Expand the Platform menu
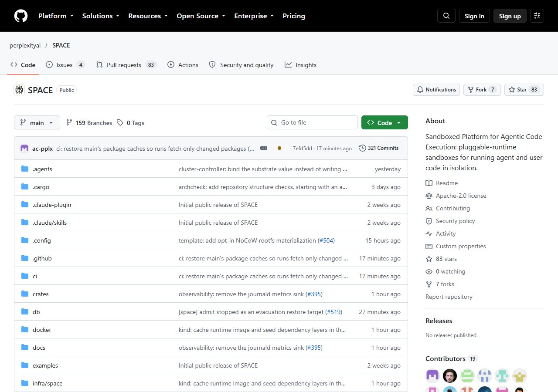The image size is (558, 392). [56, 16]
